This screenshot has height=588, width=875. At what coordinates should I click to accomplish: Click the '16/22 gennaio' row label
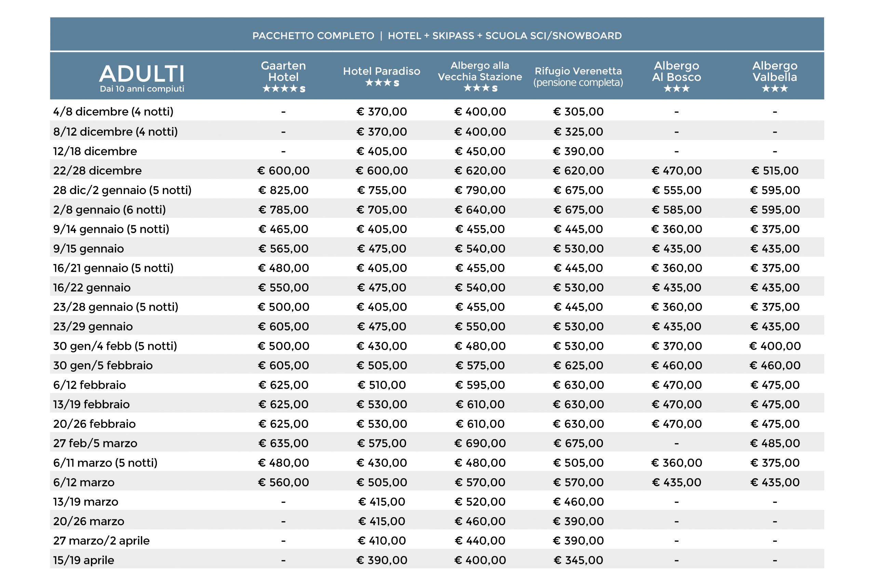point(92,288)
